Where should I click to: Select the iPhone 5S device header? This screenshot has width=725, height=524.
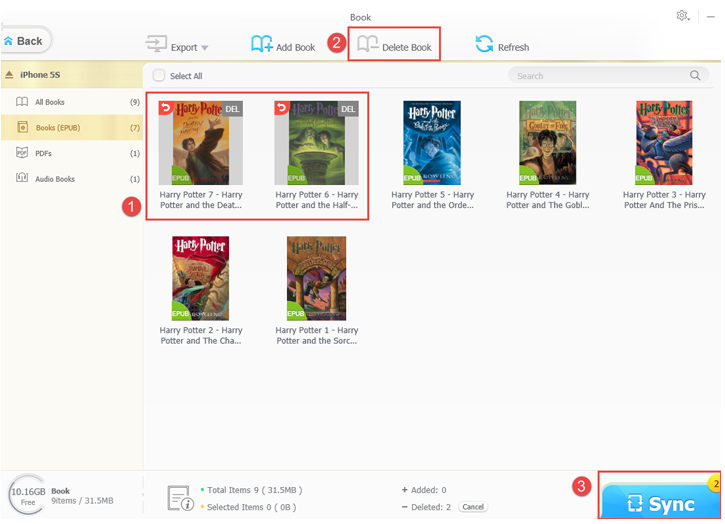point(72,74)
